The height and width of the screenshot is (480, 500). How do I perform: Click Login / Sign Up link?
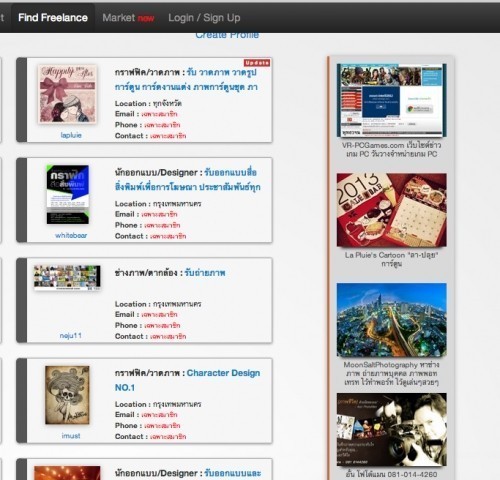pyautogui.click(x=204, y=18)
